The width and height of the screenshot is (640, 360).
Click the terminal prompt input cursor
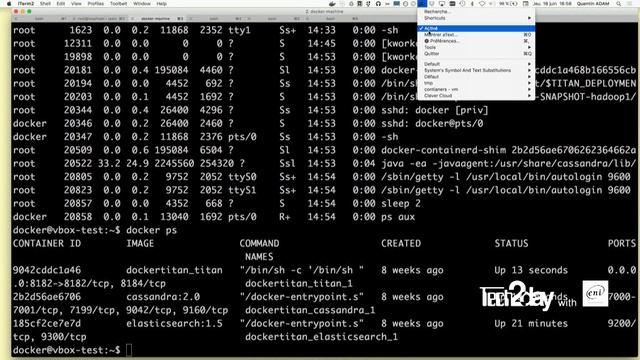(x=129, y=350)
